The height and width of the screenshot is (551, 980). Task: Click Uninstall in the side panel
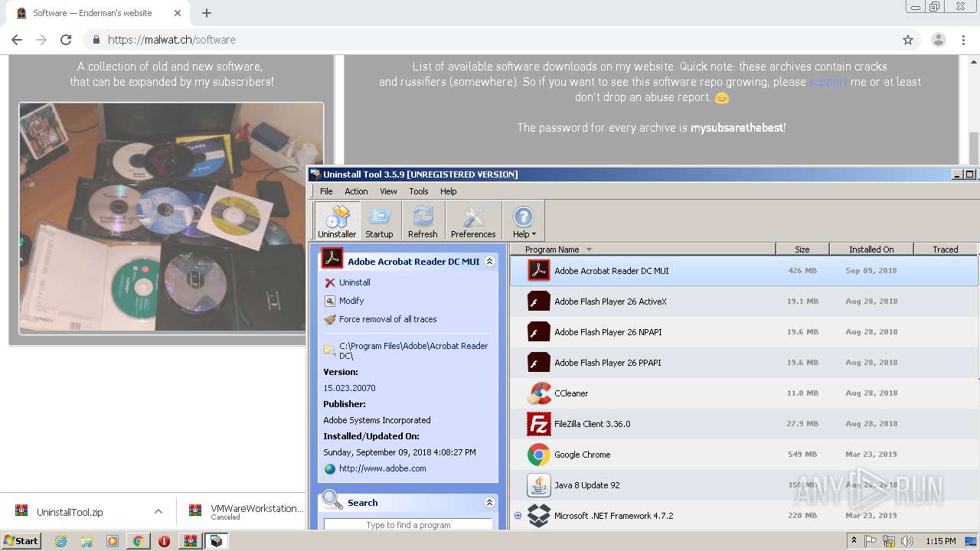click(354, 282)
